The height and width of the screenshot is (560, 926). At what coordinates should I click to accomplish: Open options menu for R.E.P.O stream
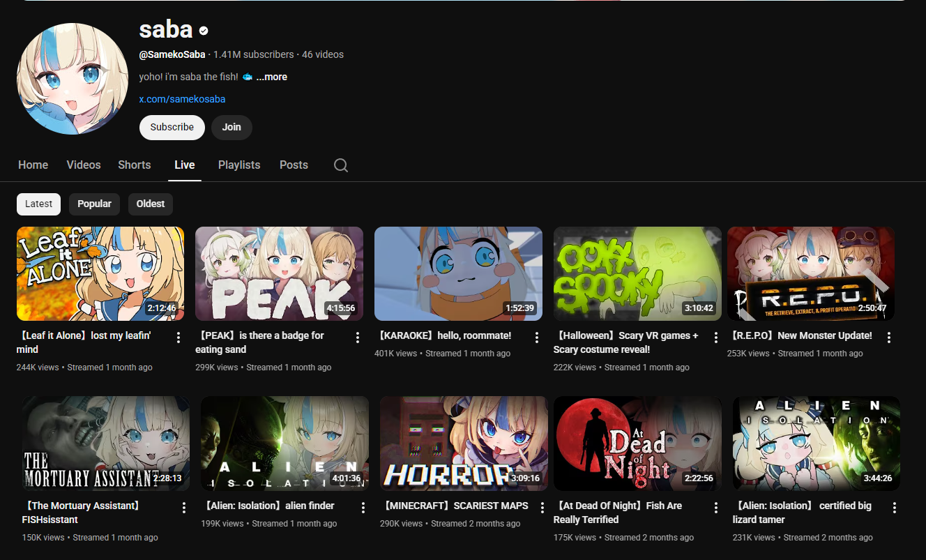coord(889,338)
